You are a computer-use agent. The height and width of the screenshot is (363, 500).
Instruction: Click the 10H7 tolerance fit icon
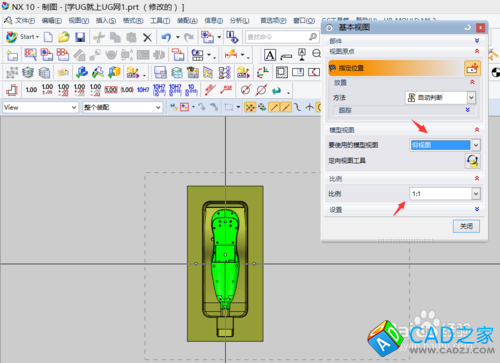143,90
